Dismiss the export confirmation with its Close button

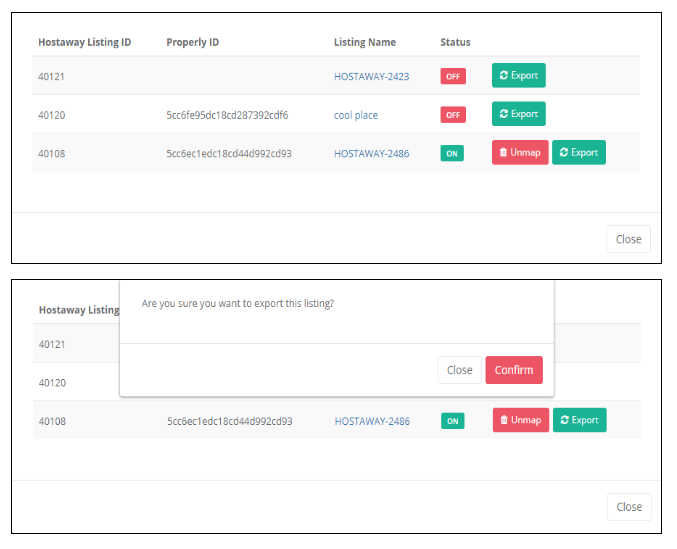pyautogui.click(x=459, y=370)
